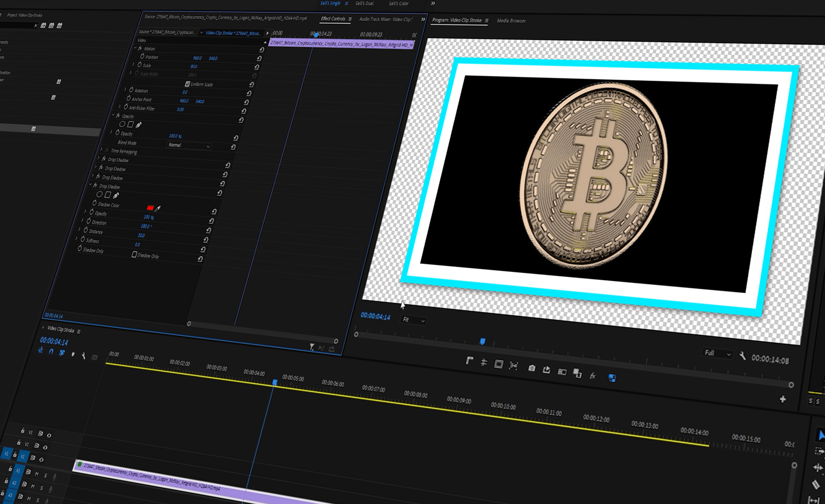Click the Lift/export arrow icon

click(x=546, y=369)
